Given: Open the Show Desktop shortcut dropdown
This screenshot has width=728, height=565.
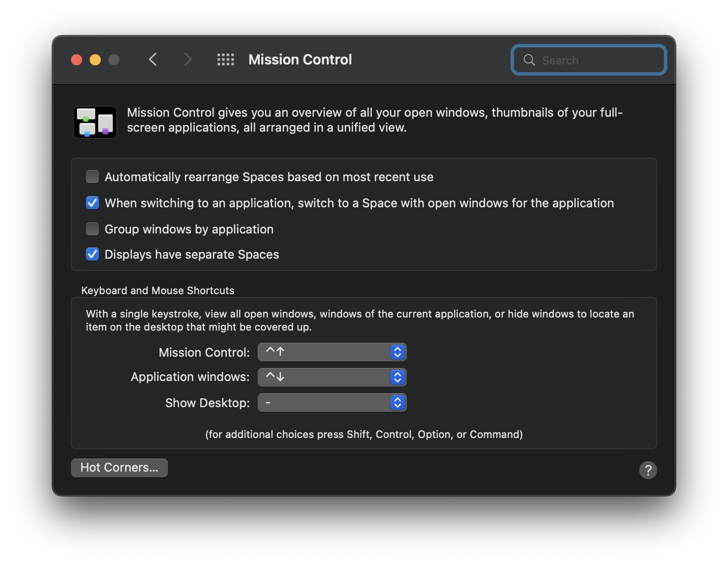Looking at the screenshot, I should [x=332, y=403].
